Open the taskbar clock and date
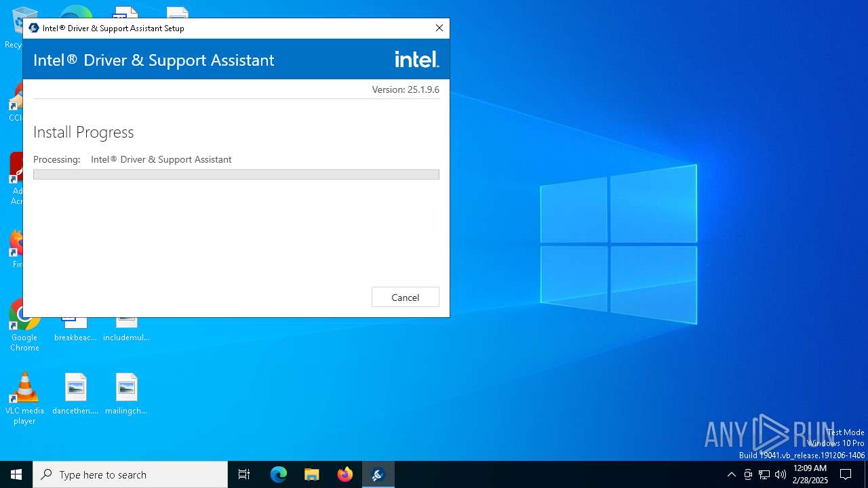 tap(810, 474)
